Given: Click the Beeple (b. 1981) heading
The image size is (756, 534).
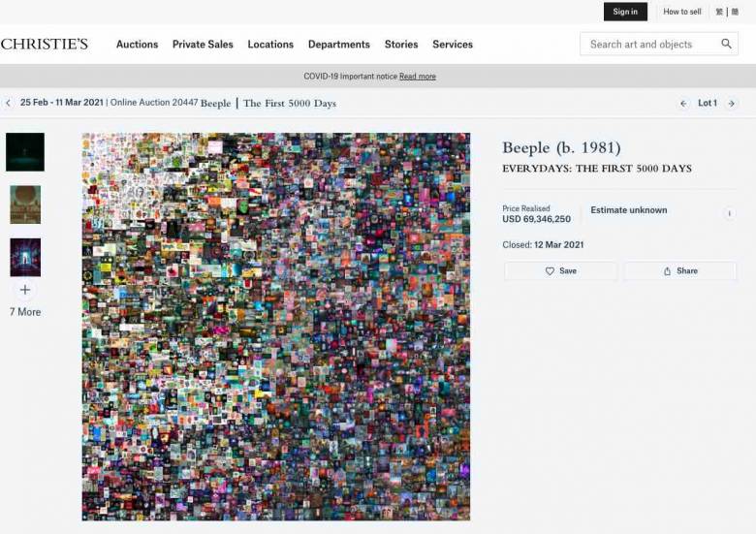Looking at the screenshot, I should (561, 147).
